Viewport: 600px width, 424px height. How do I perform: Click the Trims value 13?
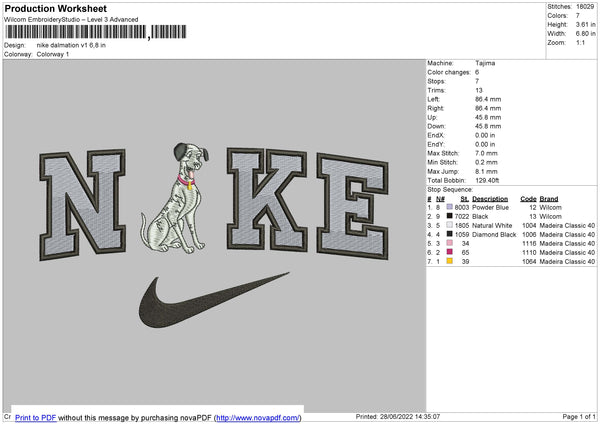tap(479, 90)
